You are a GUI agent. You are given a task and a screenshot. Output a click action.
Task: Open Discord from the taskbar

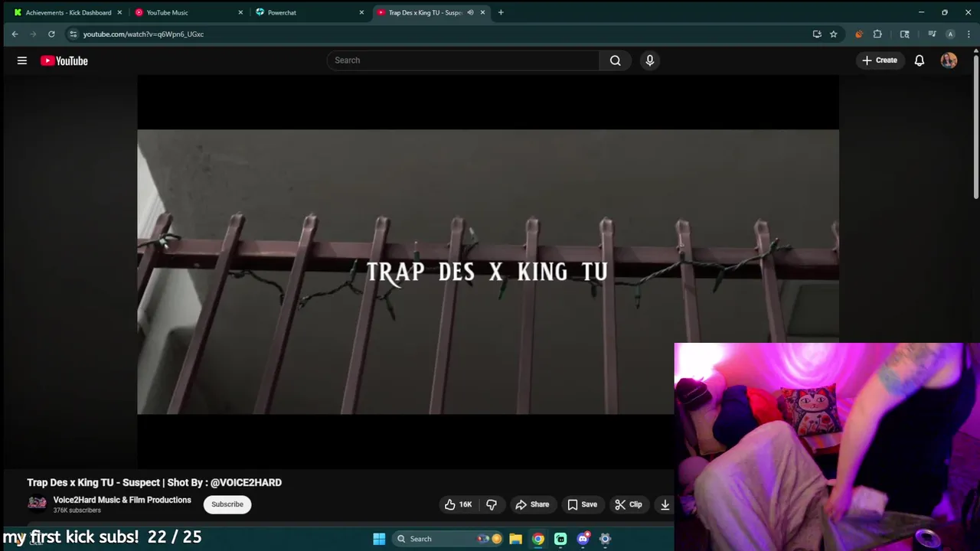click(583, 539)
